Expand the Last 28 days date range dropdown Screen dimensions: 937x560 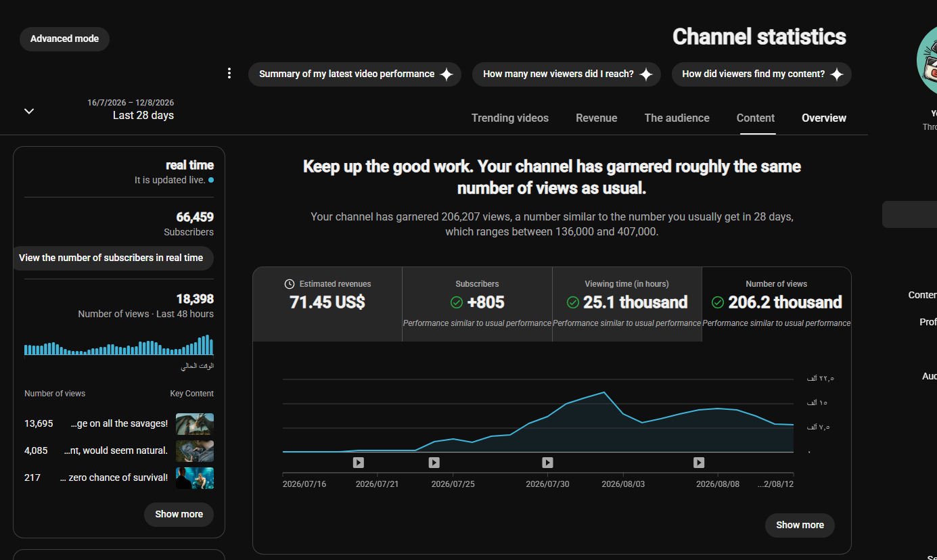pos(29,111)
